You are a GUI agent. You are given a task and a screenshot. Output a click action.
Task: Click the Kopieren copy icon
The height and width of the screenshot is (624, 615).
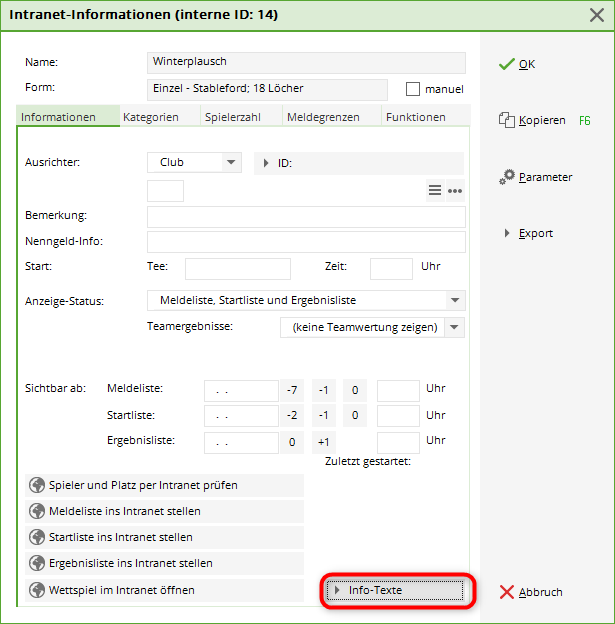tap(506, 120)
